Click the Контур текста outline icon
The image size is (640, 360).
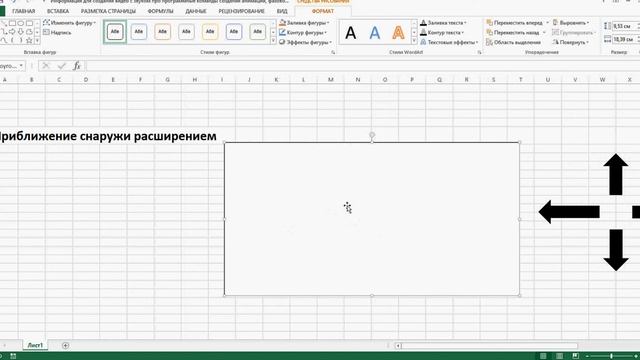(423, 32)
